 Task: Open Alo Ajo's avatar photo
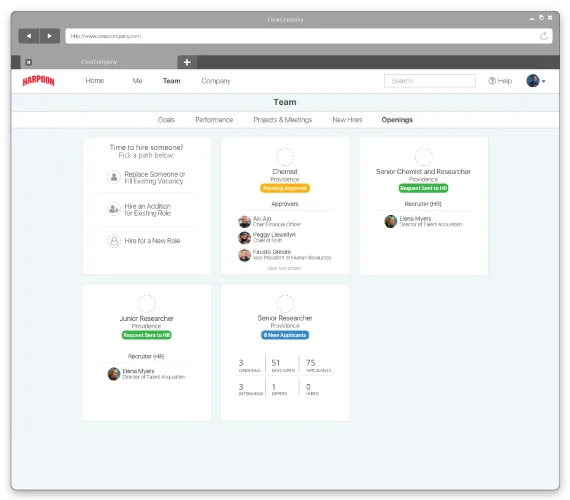click(244, 221)
